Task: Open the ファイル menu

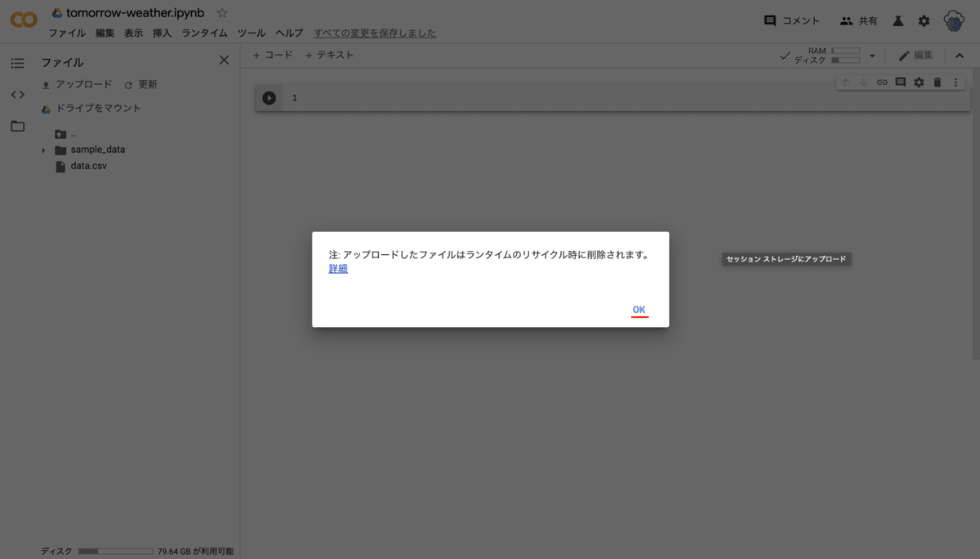Action: click(x=66, y=33)
